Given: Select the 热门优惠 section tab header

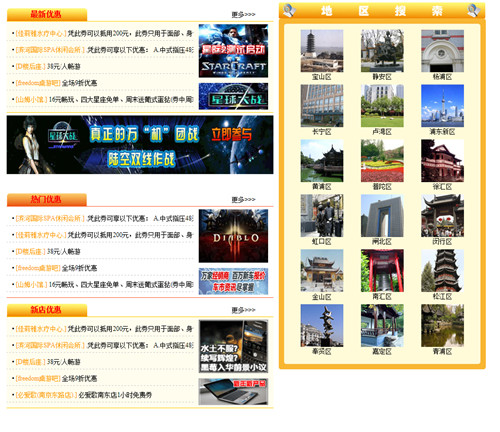Looking at the screenshot, I should (x=47, y=199).
